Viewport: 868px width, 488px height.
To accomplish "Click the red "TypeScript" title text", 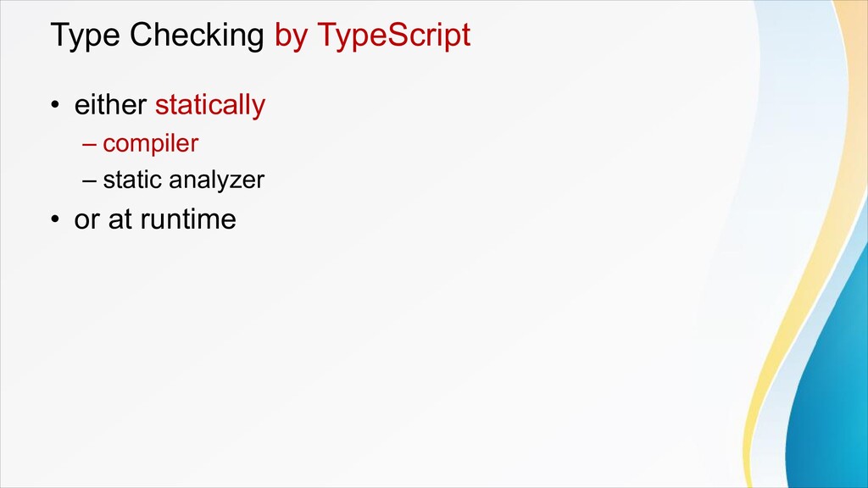I will pyautogui.click(x=393, y=36).
